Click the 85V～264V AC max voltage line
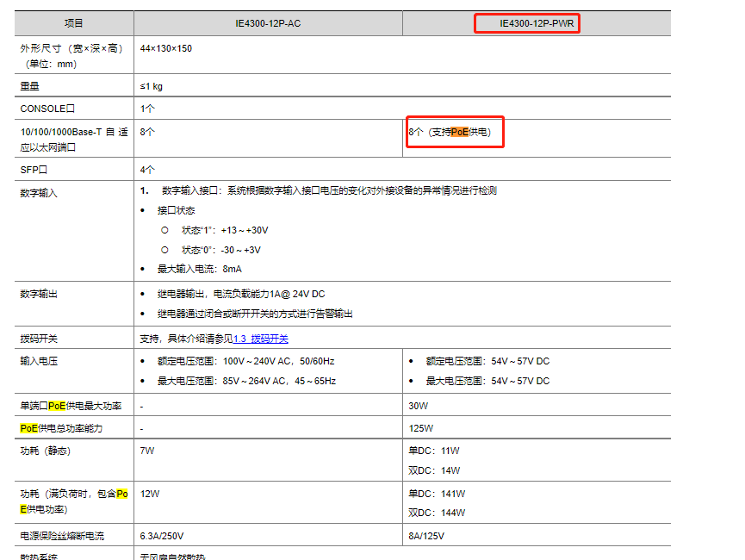The height and width of the screenshot is (560, 745). [246, 381]
